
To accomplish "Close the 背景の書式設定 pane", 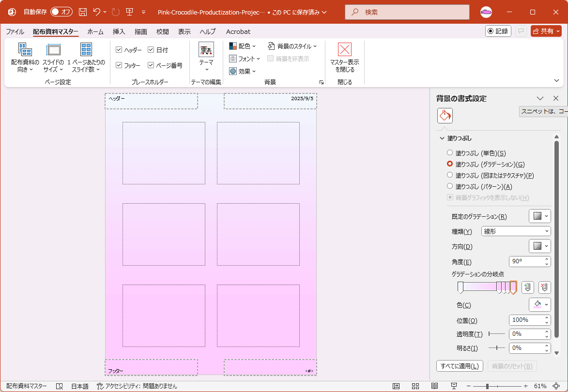I will 556,98.
